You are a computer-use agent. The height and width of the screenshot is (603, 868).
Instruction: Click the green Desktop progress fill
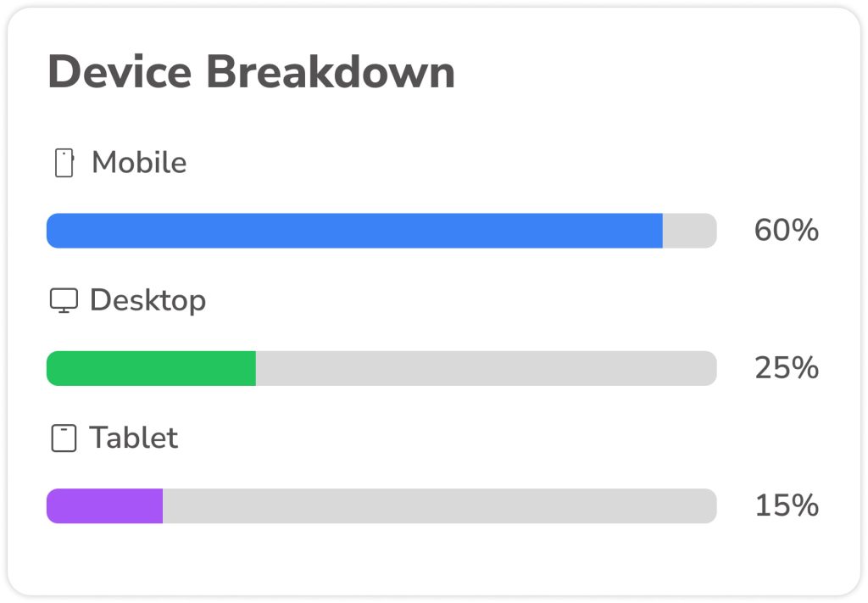(x=151, y=368)
